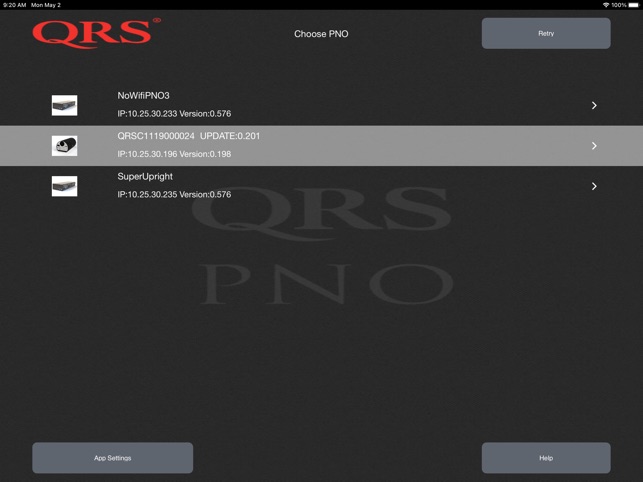Viewport: 643px width, 482px height.
Task: Tap the 9:20 AM clock
Action: pos(14,5)
